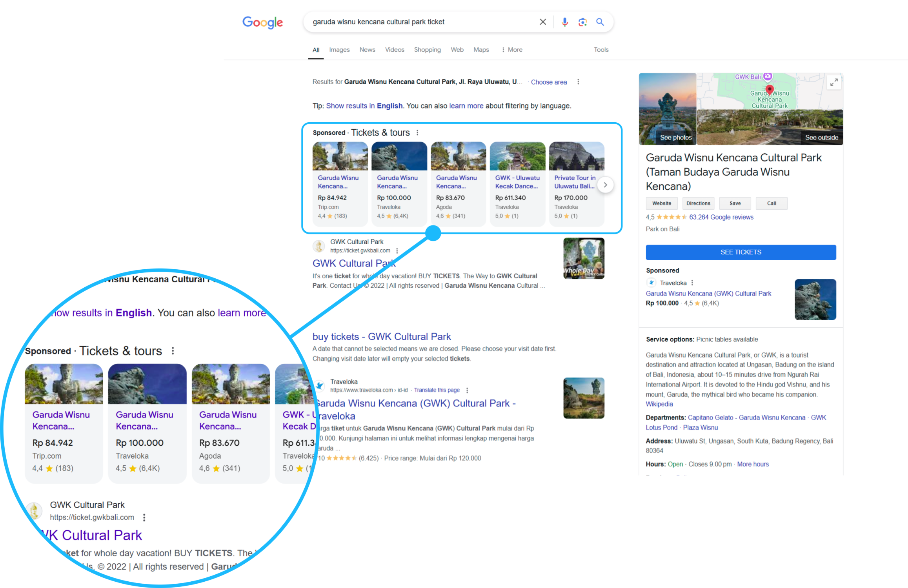The height and width of the screenshot is (588, 908).
Task: Expand the map with fullscreen arrows icon
Action: pyautogui.click(x=833, y=82)
